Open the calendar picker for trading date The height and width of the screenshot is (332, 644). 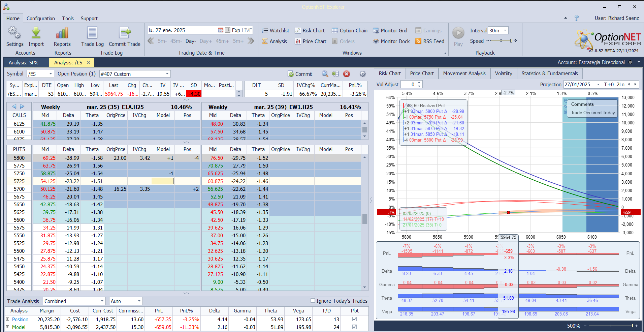tap(221, 30)
